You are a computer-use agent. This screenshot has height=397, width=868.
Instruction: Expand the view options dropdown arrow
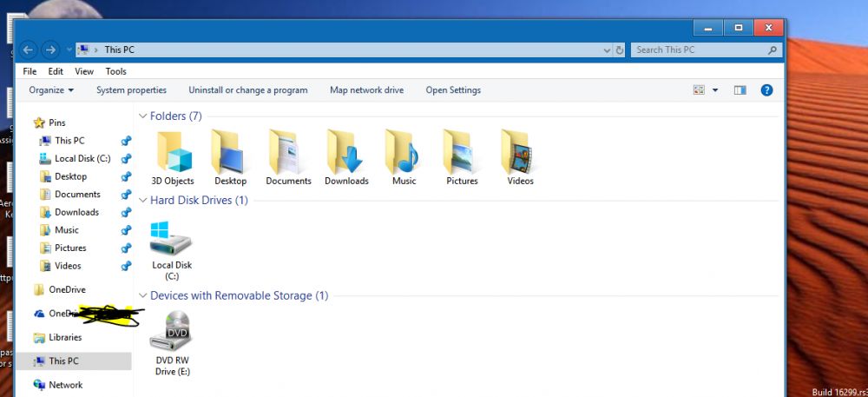[715, 90]
